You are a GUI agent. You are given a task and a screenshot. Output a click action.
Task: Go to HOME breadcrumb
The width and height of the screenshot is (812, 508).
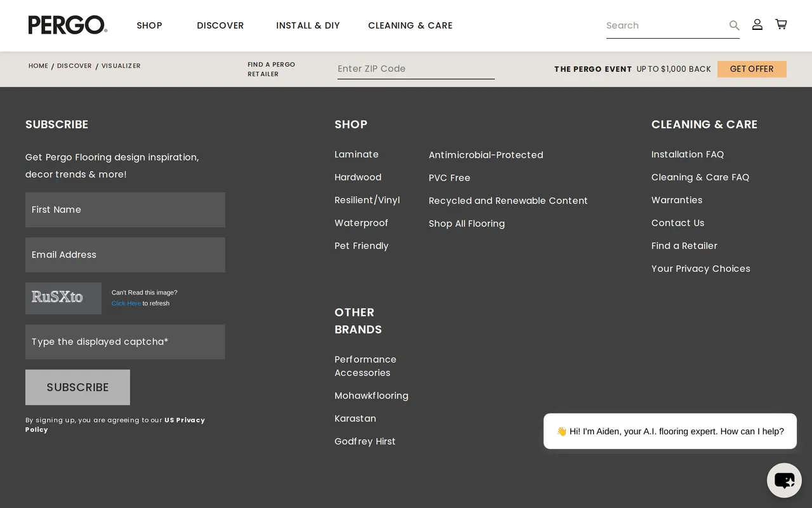pos(38,66)
